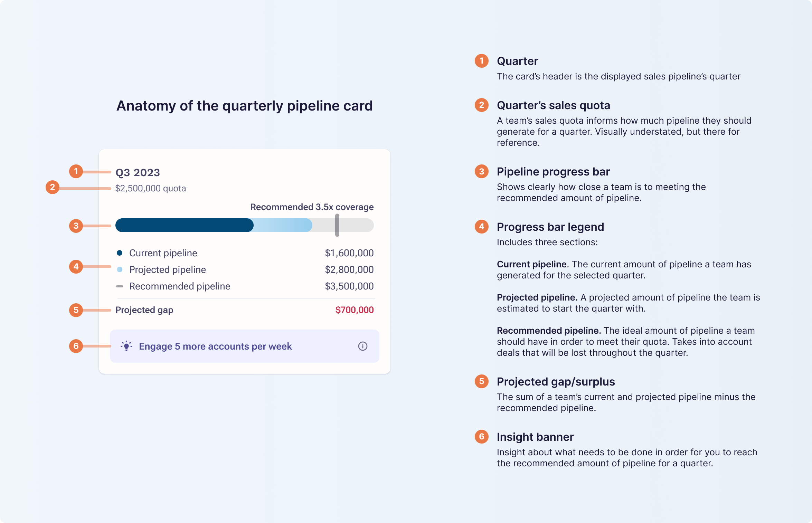
Task: Click the $700,000 projected gap value
Action: click(x=354, y=310)
